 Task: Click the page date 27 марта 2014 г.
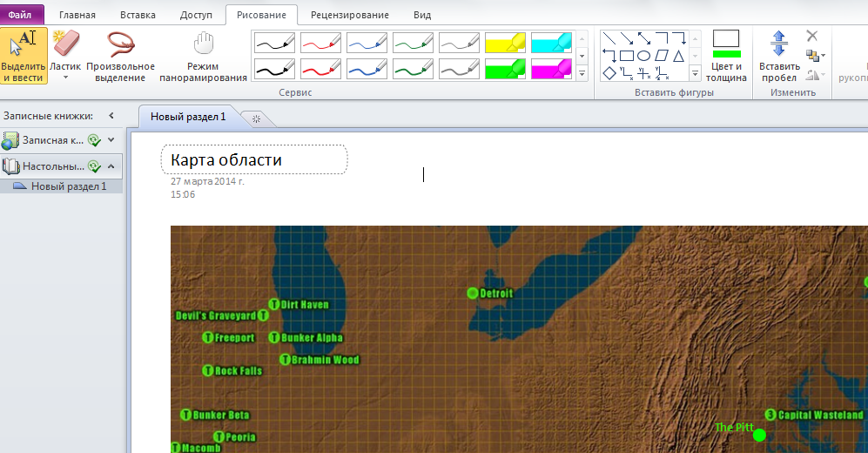pos(207,181)
